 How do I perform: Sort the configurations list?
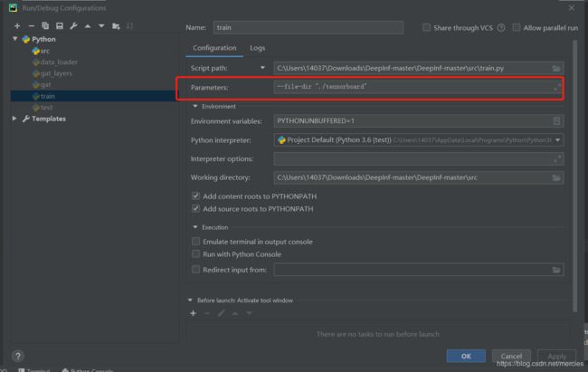(129, 26)
